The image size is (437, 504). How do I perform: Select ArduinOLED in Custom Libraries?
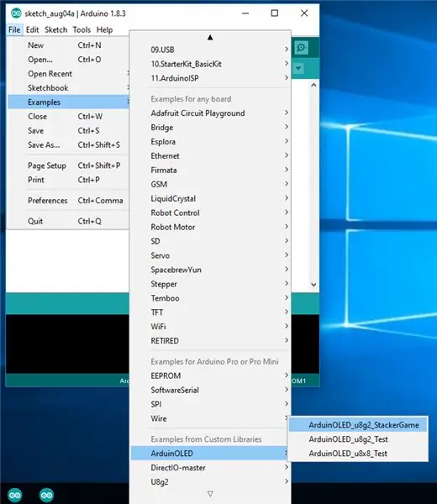point(211,454)
